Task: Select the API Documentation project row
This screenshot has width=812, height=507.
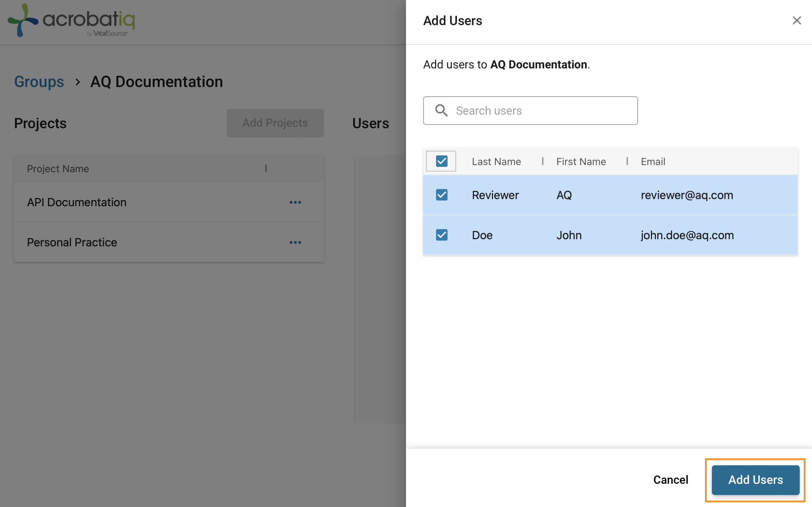Action: click(169, 202)
